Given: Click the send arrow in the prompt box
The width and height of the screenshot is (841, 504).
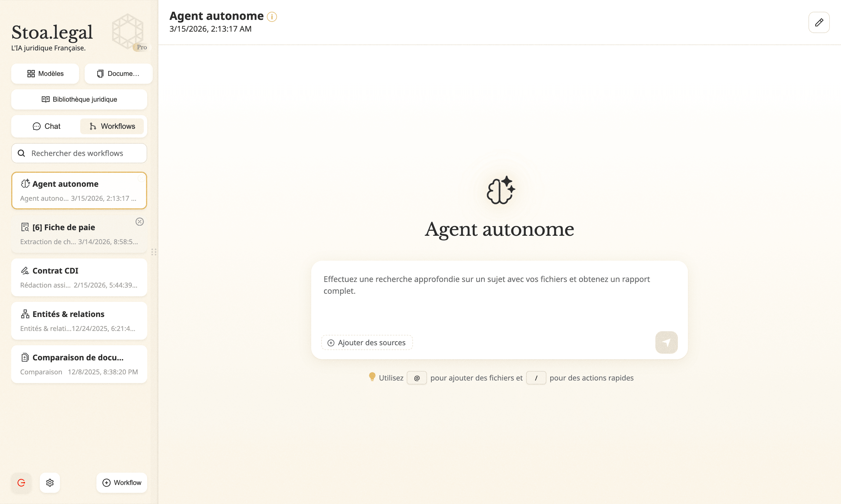Looking at the screenshot, I should tap(666, 342).
